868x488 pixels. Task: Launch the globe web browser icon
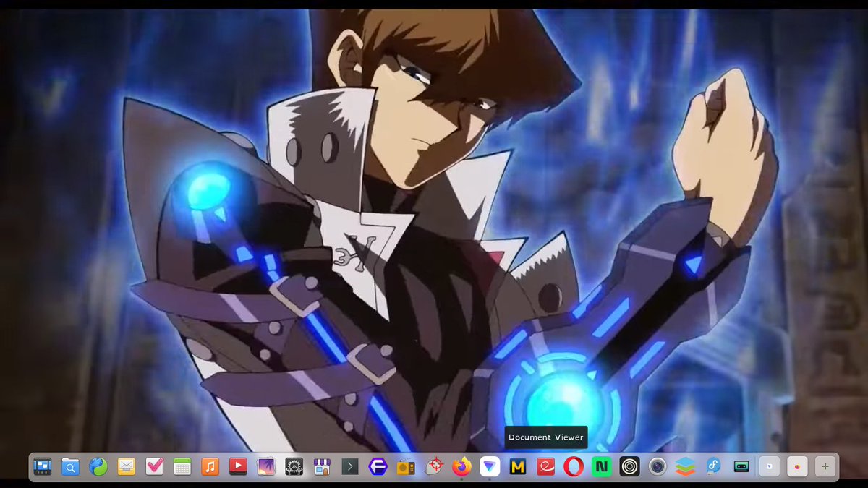(98, 467)
